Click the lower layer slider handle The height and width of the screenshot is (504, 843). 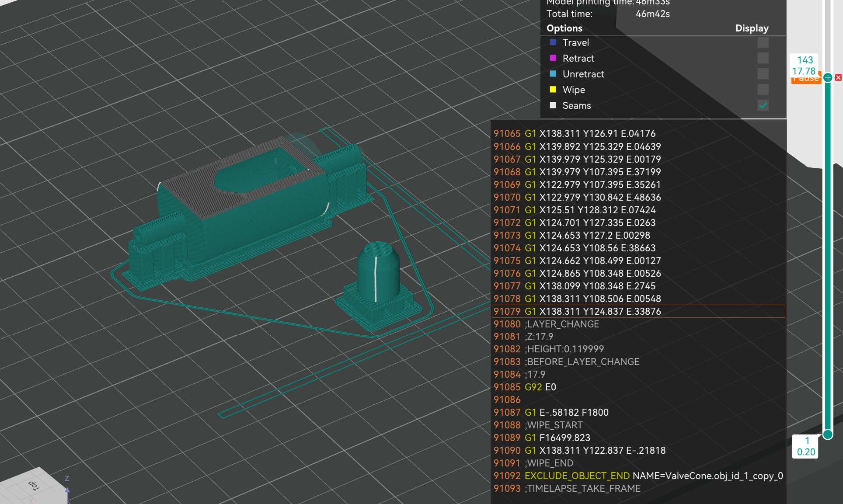pyautogui.click(x=828, y=434)
